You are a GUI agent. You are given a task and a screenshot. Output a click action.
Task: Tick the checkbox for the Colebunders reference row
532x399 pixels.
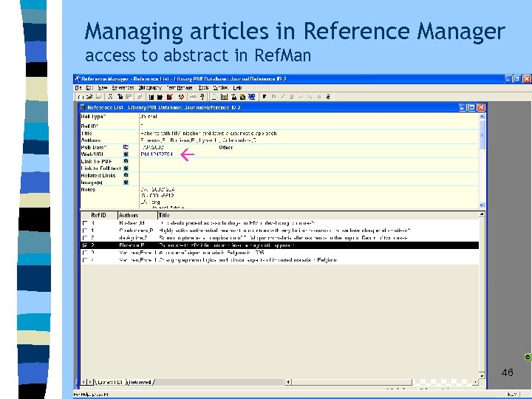coord(85,231)
